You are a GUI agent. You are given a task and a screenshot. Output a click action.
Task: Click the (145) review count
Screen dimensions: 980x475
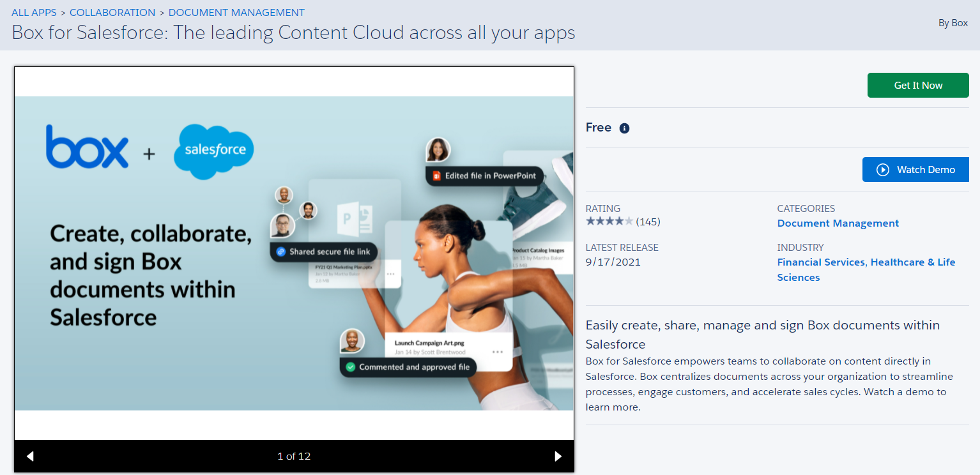(x=648, y=222)
